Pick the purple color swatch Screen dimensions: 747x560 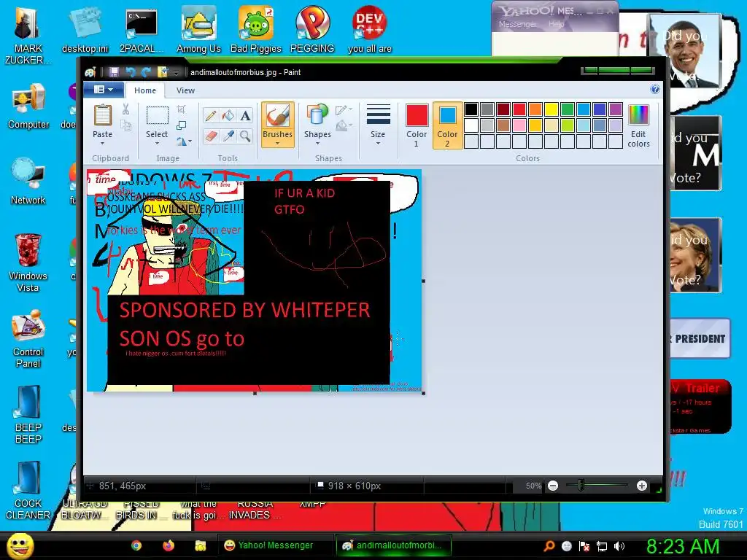tap(616, 109)
